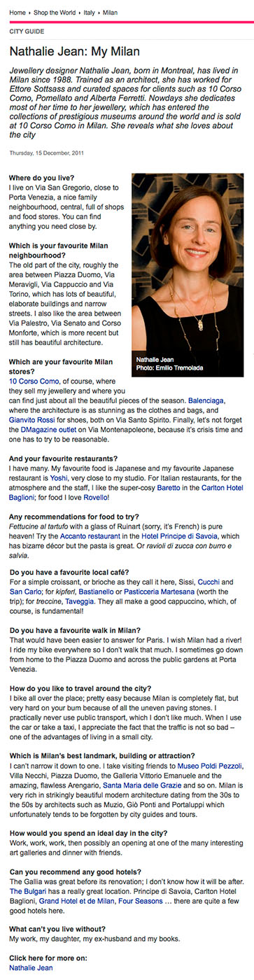Open the Milan breadcrumb link
This screenshot has width=254, height=980.
(110, 12)
